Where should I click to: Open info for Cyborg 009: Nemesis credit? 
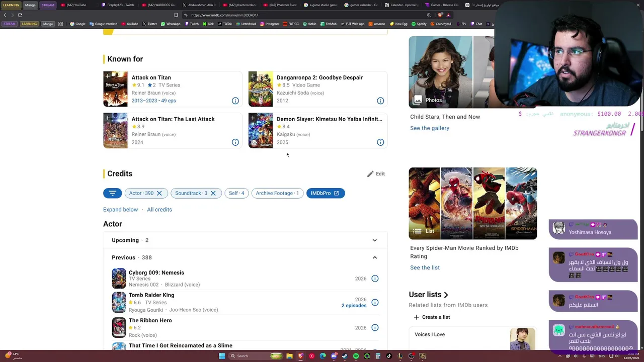coord(375,279)
